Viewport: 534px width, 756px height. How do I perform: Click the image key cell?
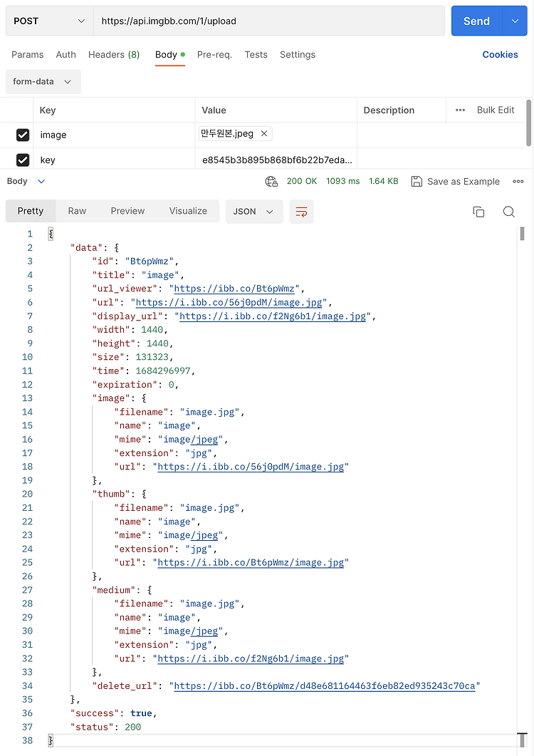(114, 135)
